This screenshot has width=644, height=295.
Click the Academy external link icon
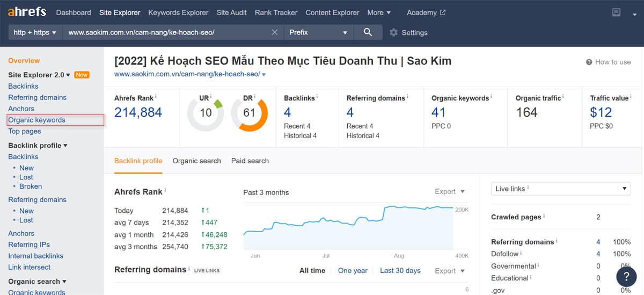442,12
